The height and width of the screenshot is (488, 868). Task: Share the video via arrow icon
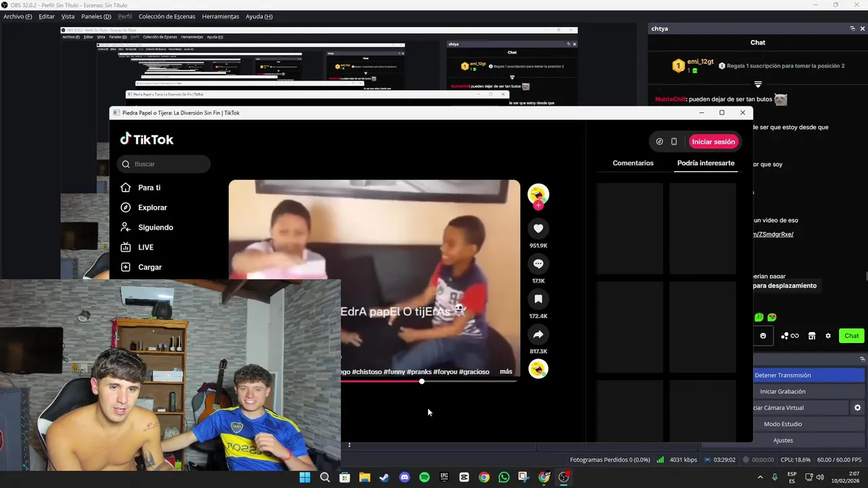coord(538,334)
